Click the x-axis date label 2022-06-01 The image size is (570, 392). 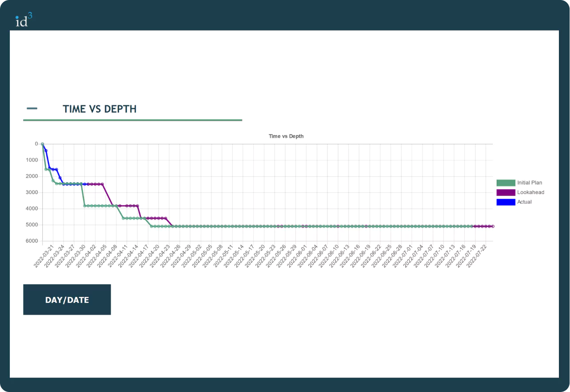296,255
